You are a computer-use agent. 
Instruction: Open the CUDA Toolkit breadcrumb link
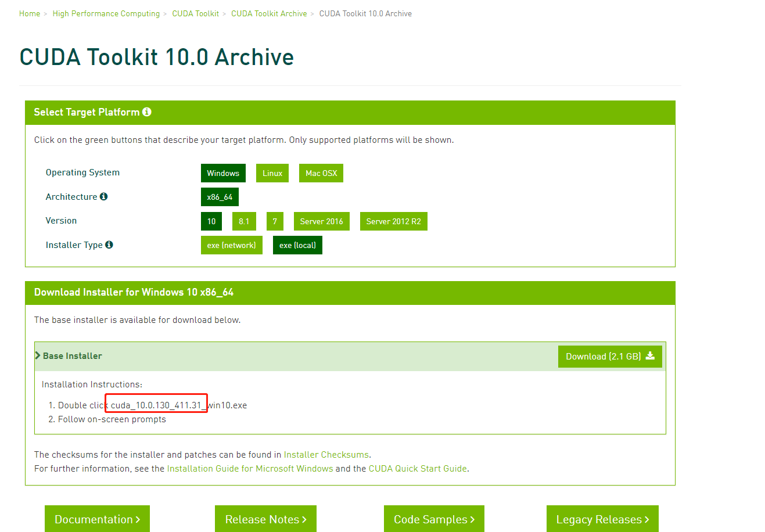pos(196,13)
